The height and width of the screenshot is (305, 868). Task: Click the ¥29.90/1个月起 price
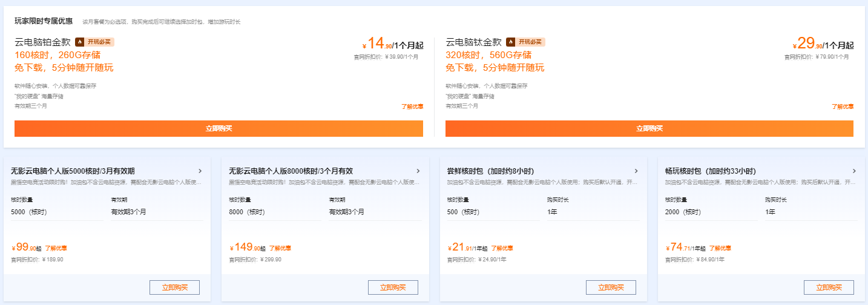(823, 44)
